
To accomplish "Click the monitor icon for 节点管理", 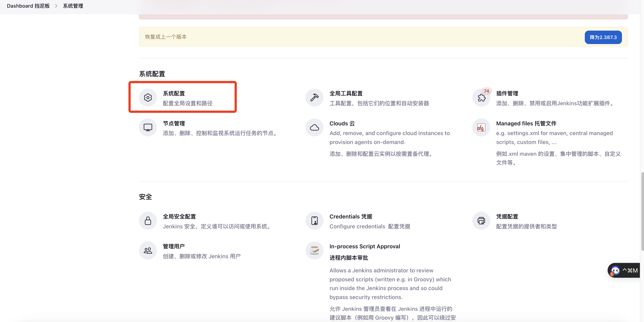I will click(148, 127).
